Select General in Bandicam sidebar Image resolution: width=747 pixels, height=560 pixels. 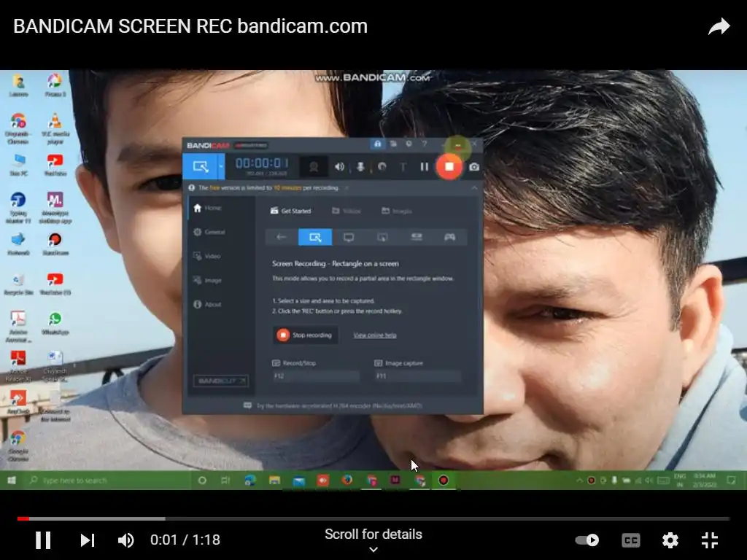coord(209,232)
